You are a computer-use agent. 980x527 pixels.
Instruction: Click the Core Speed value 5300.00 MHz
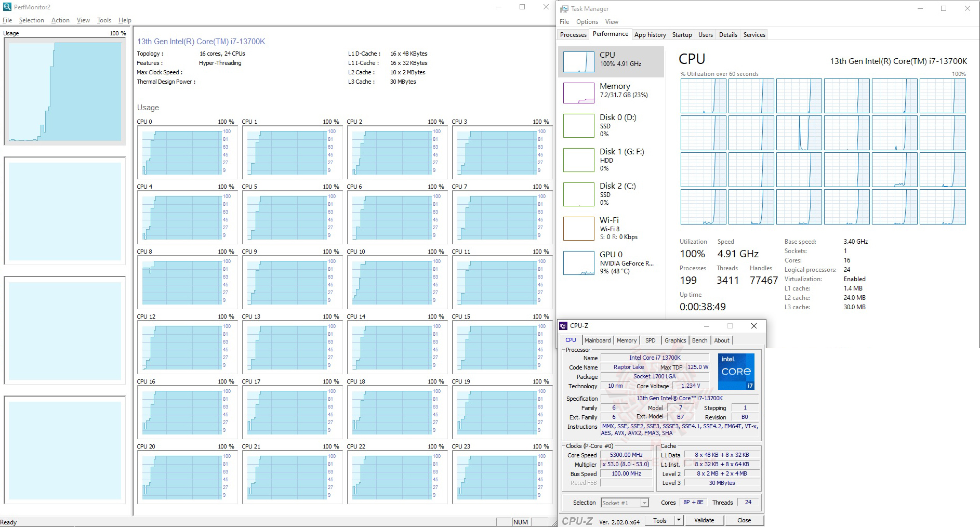tap(626, 455)
